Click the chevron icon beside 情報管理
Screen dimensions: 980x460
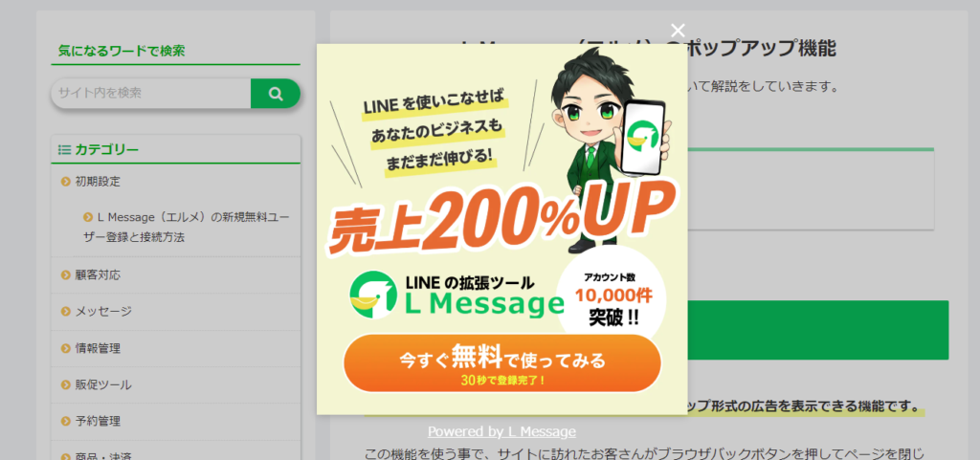tap(66, 348)
